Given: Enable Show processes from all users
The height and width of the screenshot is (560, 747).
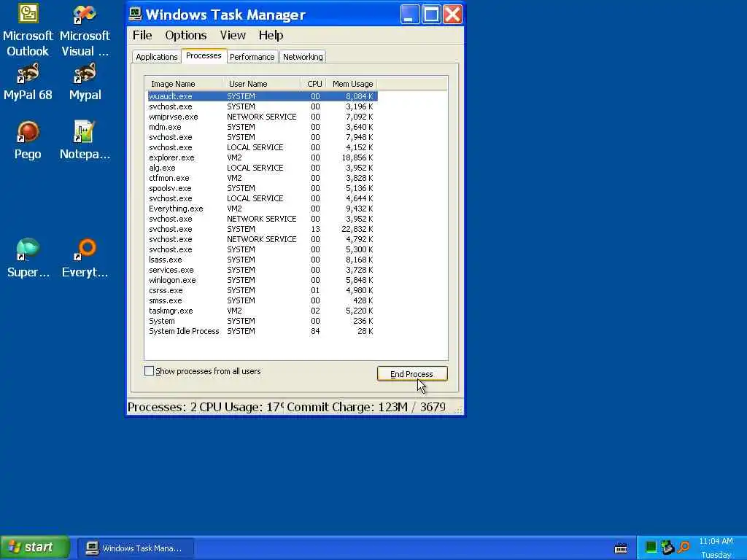Looking at the screenshot, I should click(x=149, y=371).
